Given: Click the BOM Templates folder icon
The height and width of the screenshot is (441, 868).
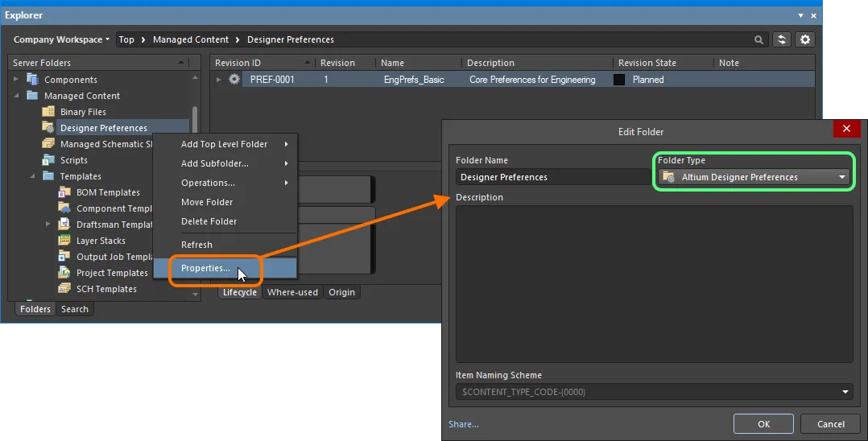Looking at the screenshot, I should click(x=64, y=192).
